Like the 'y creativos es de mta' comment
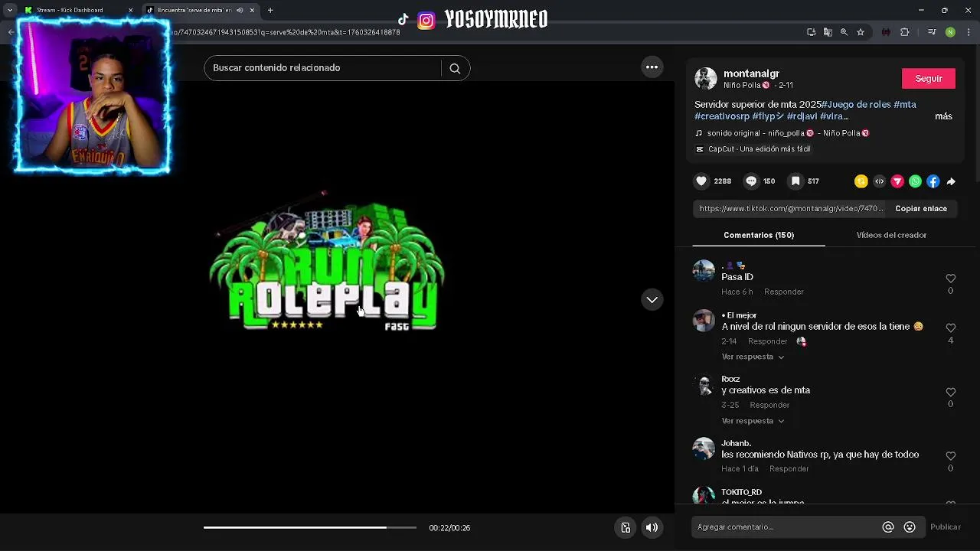The image size is (980, 551). tap(950, 392)
